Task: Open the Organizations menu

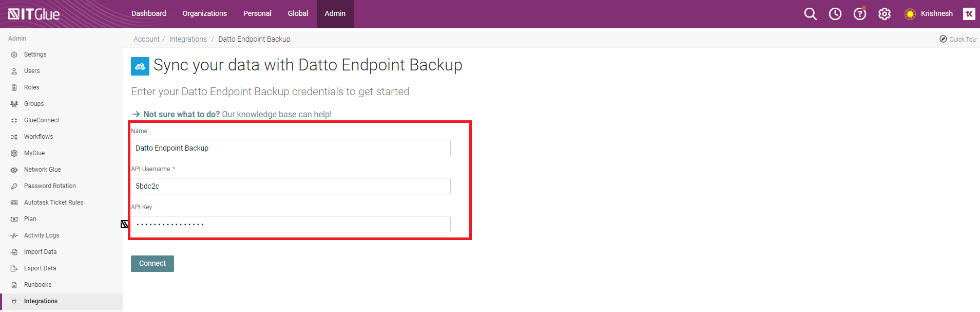Action: click(x=204, y=13)
